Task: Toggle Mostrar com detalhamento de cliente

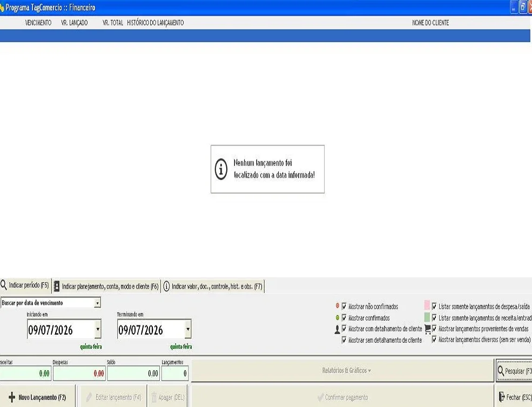Action: click(x=344, y=329)
